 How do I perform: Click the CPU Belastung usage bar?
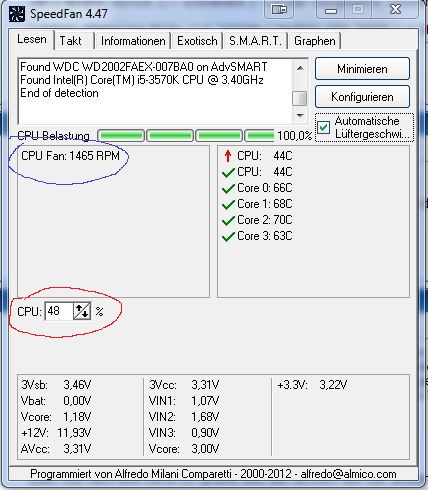pyautogui.click(x=186, y=136)
